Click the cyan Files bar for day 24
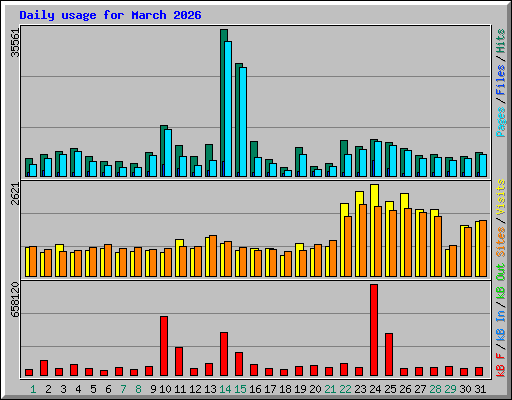Screen dimensions: 512x400 tap(378, 159)
